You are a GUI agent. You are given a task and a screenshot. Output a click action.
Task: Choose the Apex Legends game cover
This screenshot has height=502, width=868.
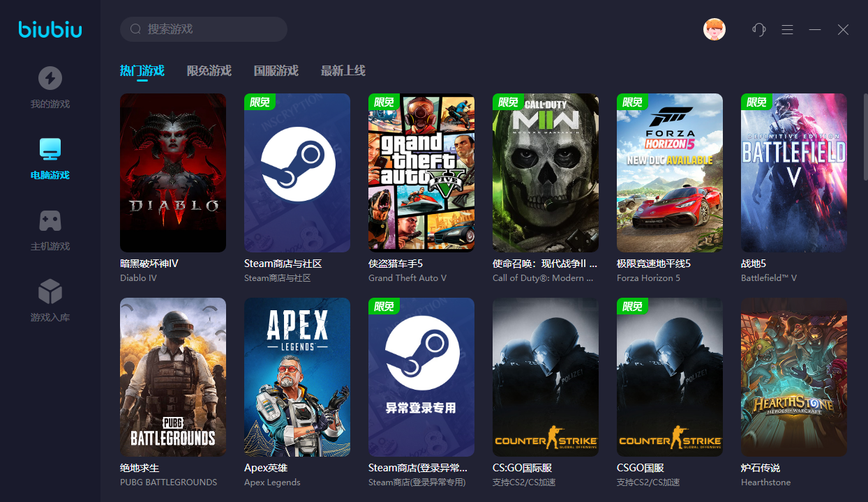coord(297,377)
